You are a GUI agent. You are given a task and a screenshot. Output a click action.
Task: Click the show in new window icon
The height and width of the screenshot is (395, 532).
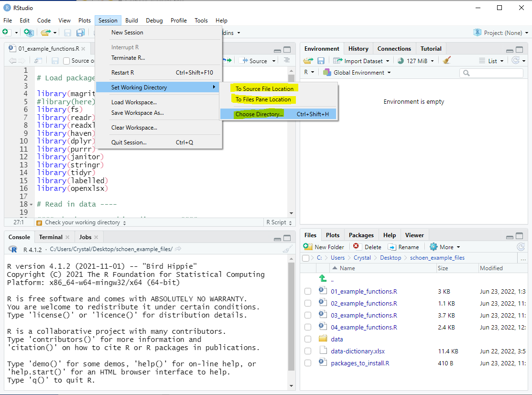pos(38,61)
